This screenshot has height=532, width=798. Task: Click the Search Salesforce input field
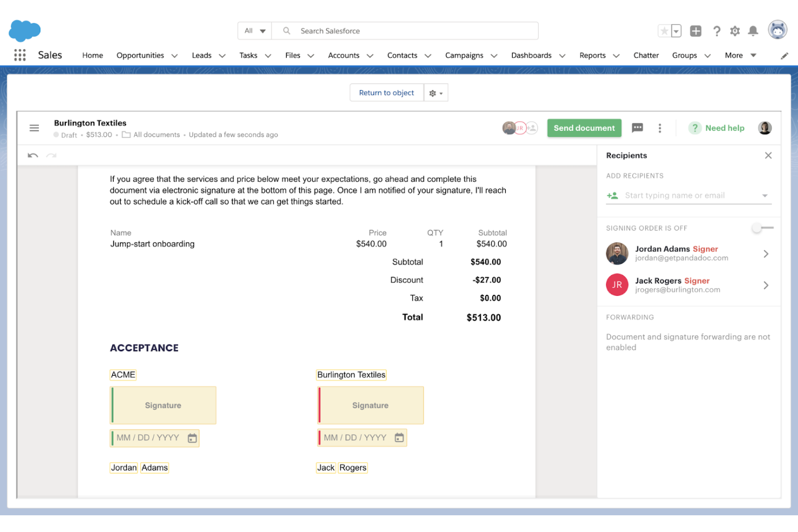pyautogui.click(x=404, y=31)
